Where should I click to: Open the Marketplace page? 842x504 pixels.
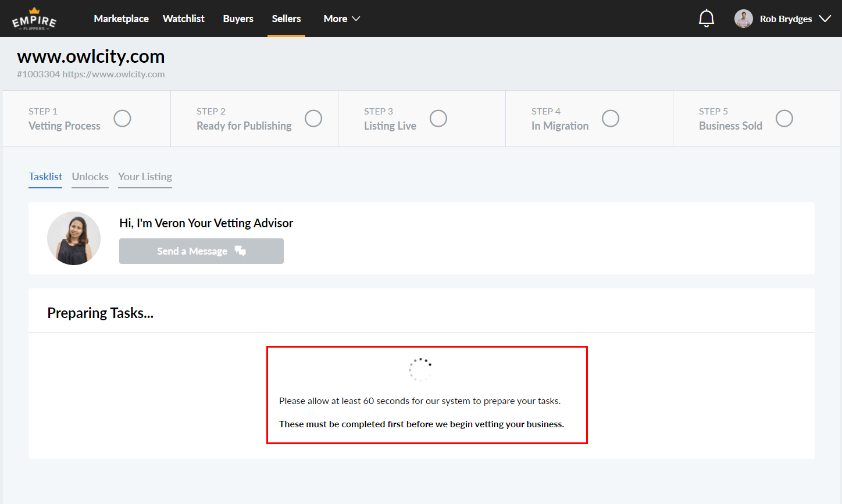(121, 19)
